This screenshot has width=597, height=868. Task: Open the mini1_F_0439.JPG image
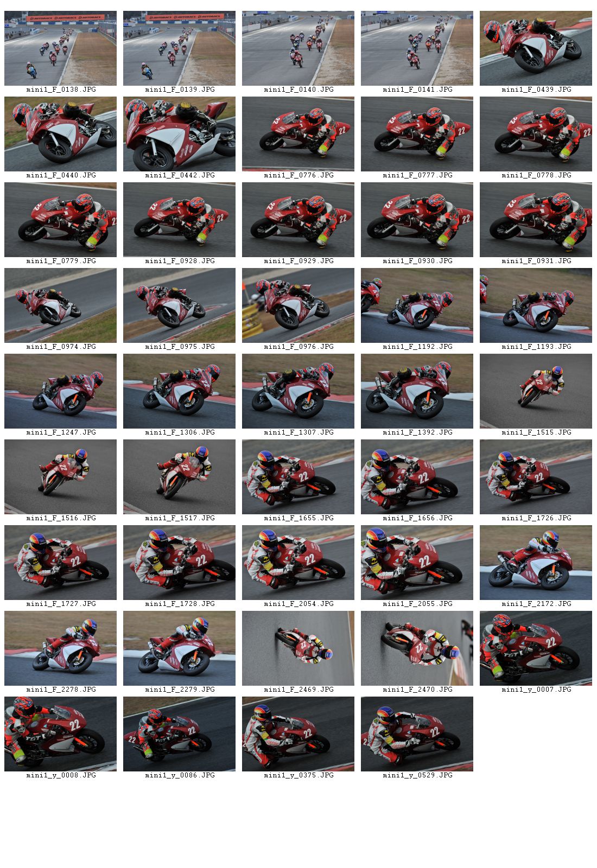536,48
